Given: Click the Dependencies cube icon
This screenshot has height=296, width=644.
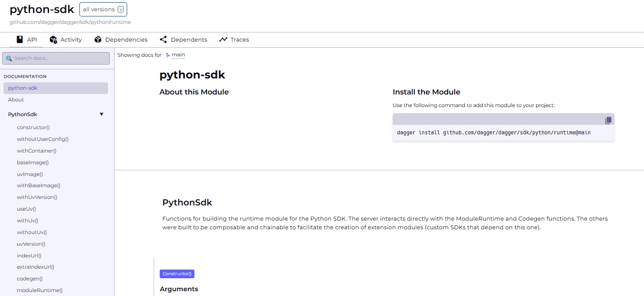Looking at the screenshot, I should pos(98,39).
